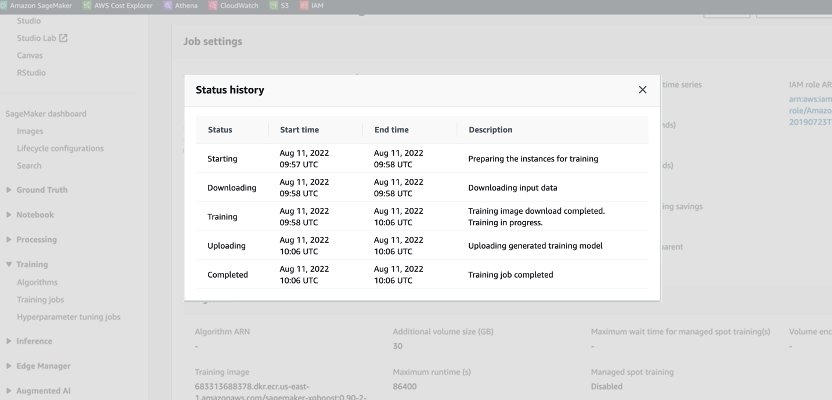Open Lifecycle configurations

(60, 149)
